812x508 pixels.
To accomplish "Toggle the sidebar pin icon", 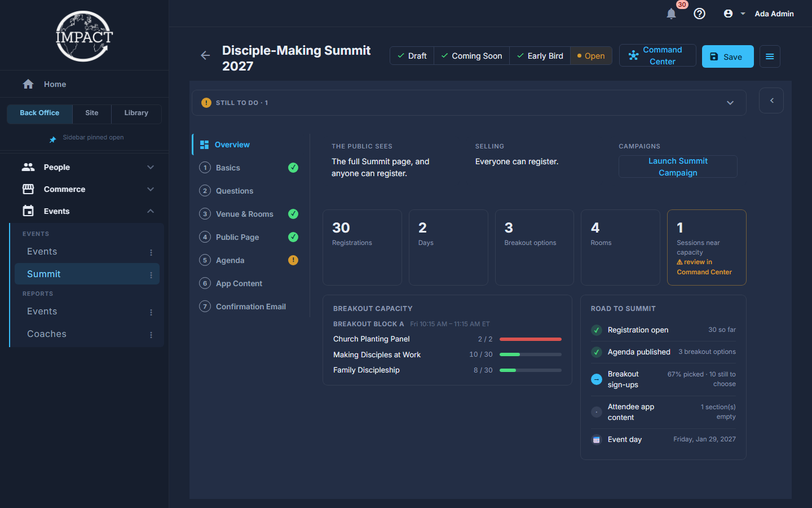I will click(52, 139).
